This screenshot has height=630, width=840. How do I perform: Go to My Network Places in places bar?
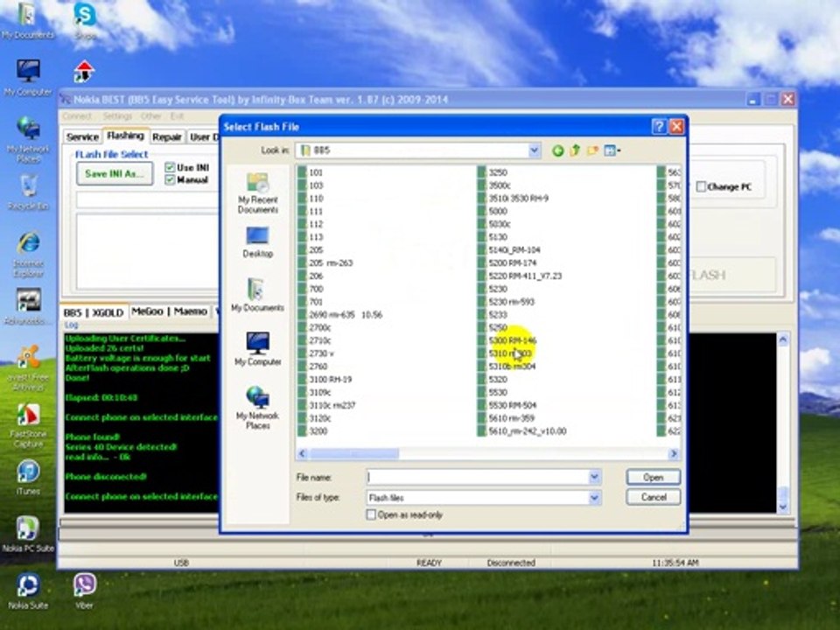(257, 407)
